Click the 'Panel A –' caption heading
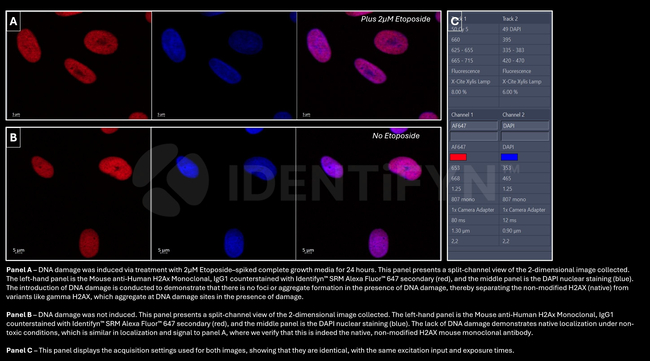The width and height of the screenshot is (650, 361). [22, 270]
